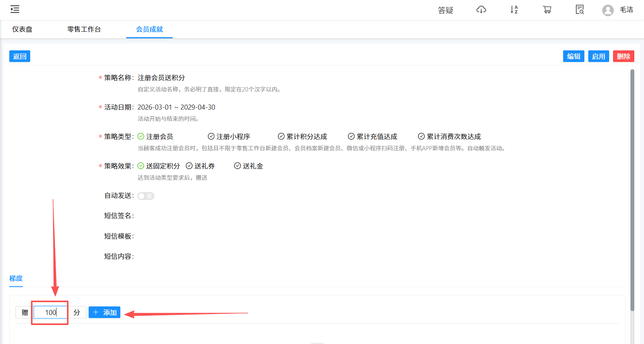
Task: Open the document search icon
Action: (x=580, y=10)
